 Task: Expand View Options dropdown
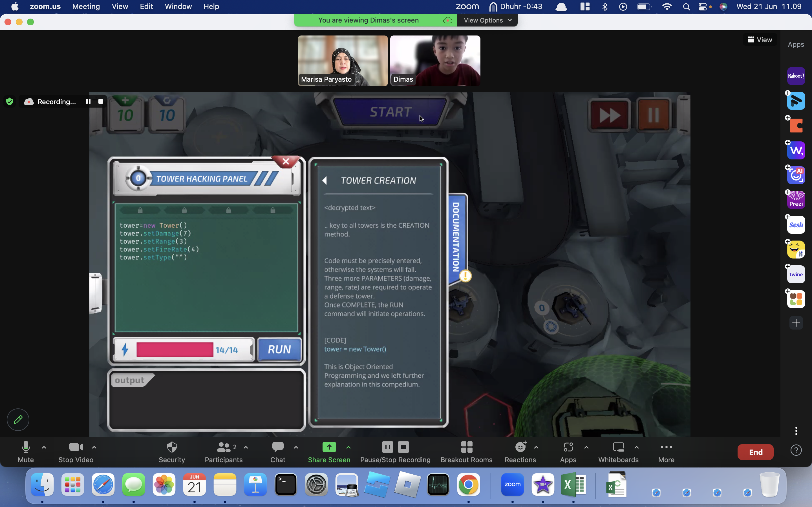pyautogui.click(x=487, y=20)
